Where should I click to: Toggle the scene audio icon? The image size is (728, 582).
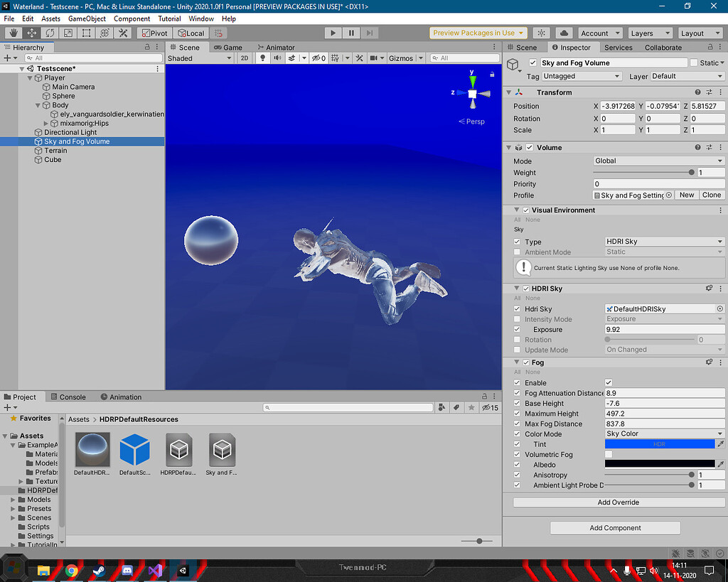[x=277, y=58]
